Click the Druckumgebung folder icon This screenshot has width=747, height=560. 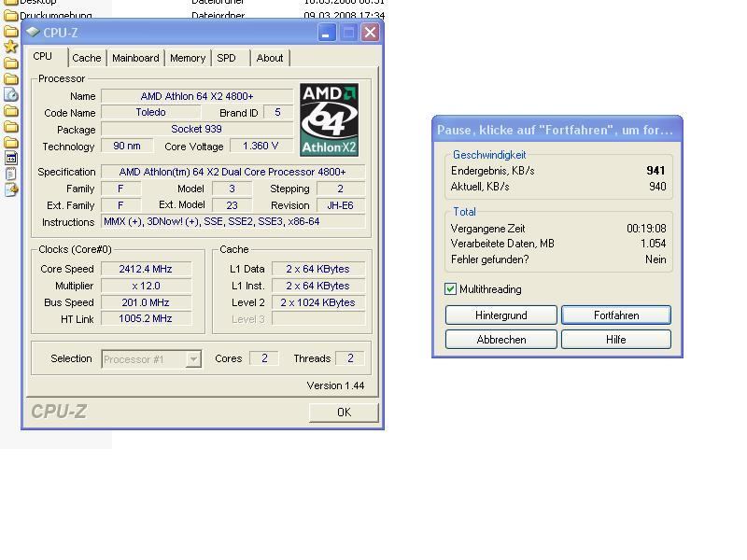[x=10, y=15]
